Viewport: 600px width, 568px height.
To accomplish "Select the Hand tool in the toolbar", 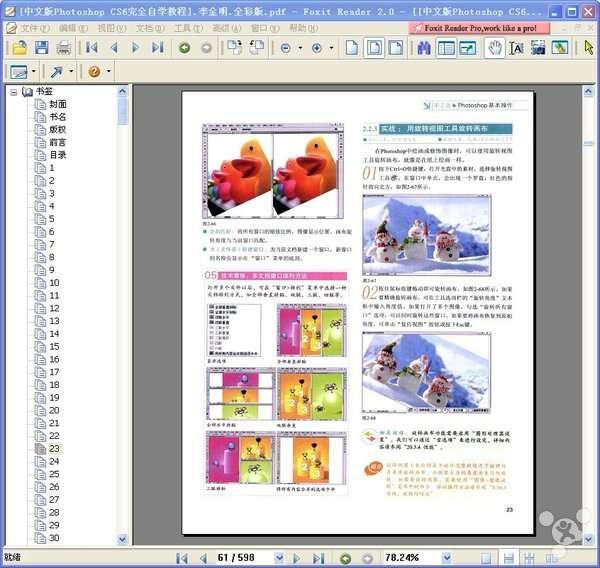I will [494, 47].
